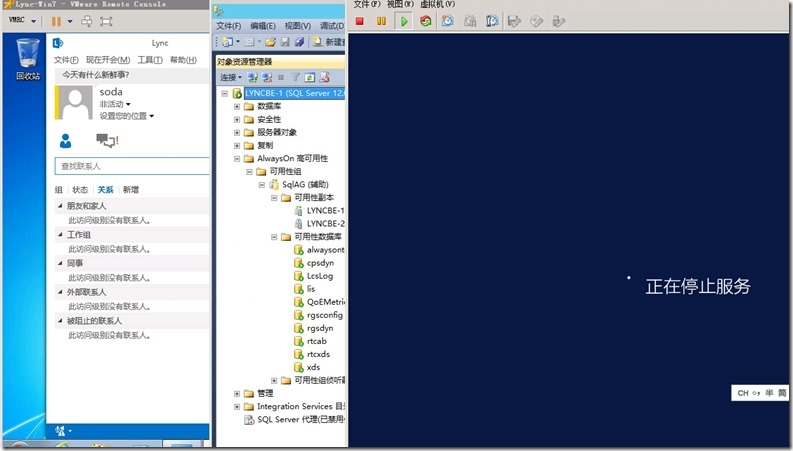The image size is (793, 451).
Task: Click the New Query toolbar button
Action: point(328,42)
